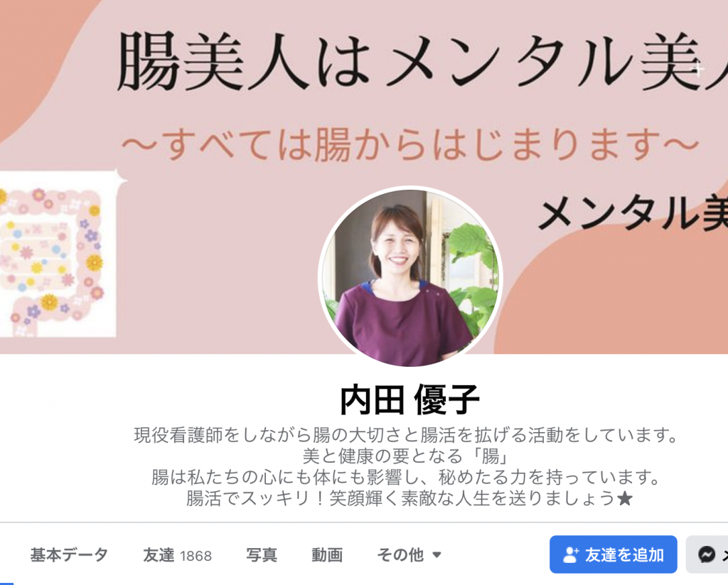
Task: Click the profile name 内田 優子
Action: pyautogui.click(x=409, y=399)
